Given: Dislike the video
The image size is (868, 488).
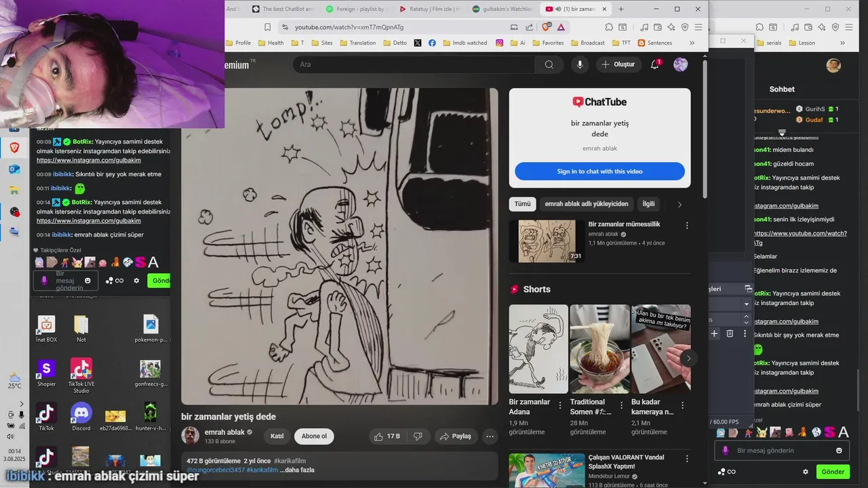Looking at the screenshot, I should pos(418,436).
